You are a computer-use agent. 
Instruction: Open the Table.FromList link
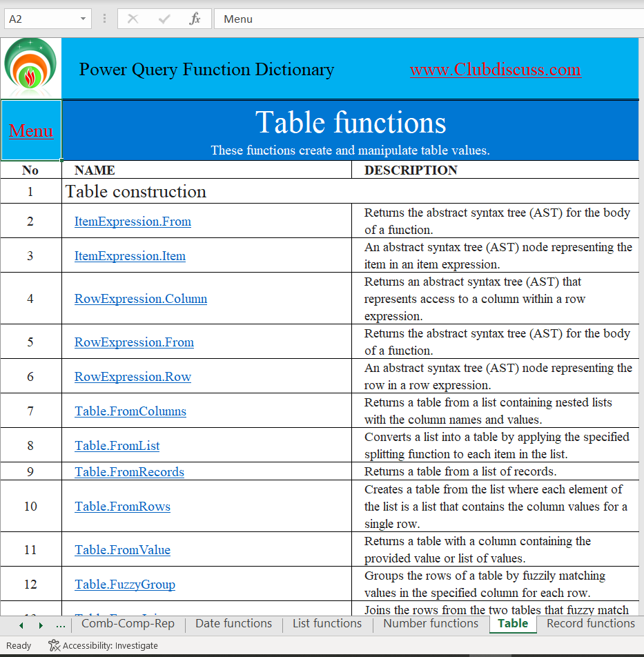[117, 445]
